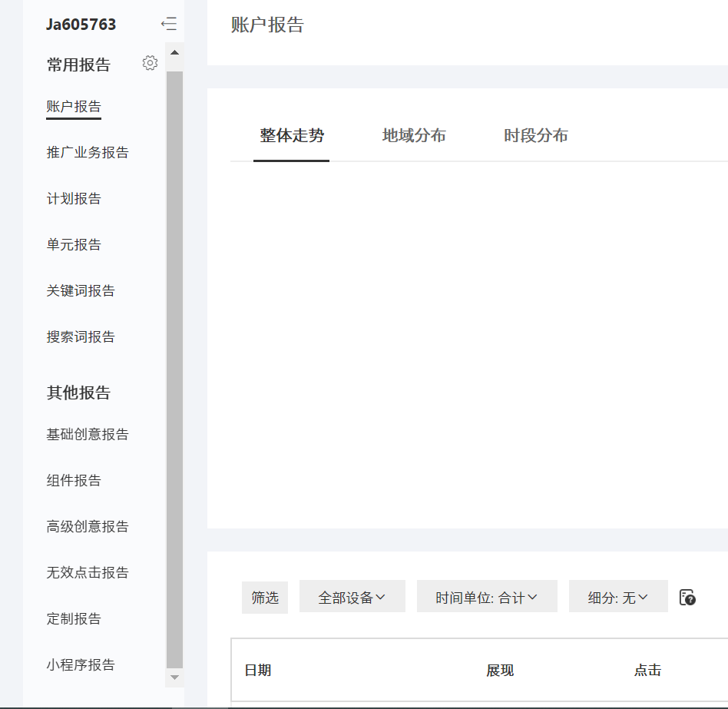Select 搜索词报告 from the sidebar
728x709 pixels.
pos(81,337)
